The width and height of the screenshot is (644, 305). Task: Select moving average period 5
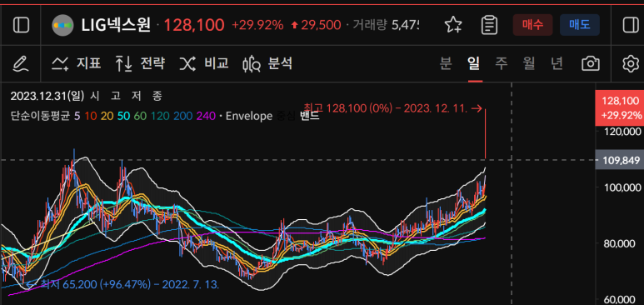(77, 117)
